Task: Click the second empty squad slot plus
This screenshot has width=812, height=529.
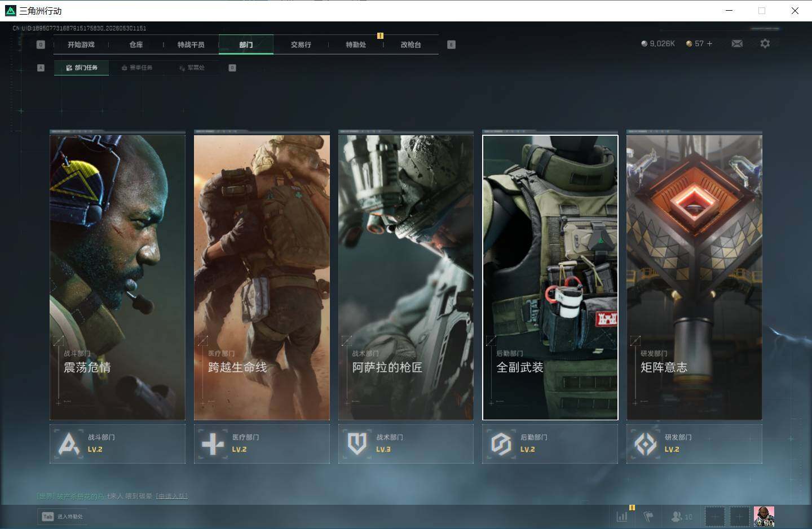Action: (x=739, y=516)
